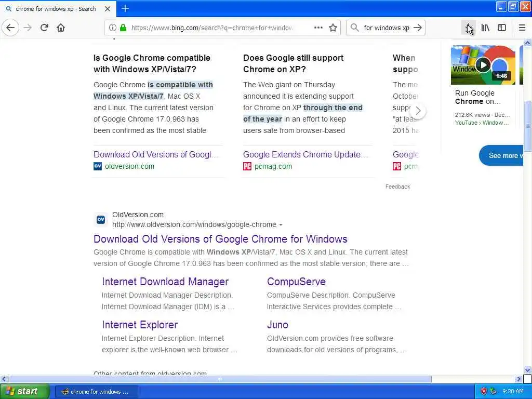532x399 pixels.
Task: Show next answer card with chevron
Action: click(x=418, y=111)
